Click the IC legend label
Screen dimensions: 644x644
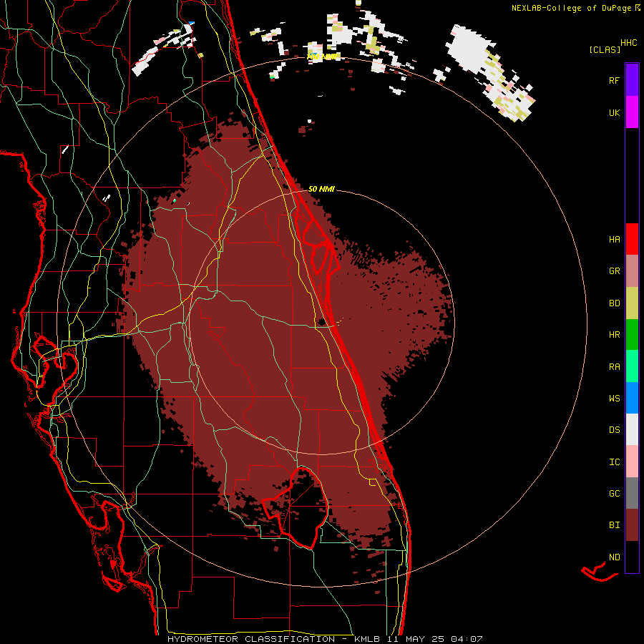pyautogui.click(x=614, y=462)
